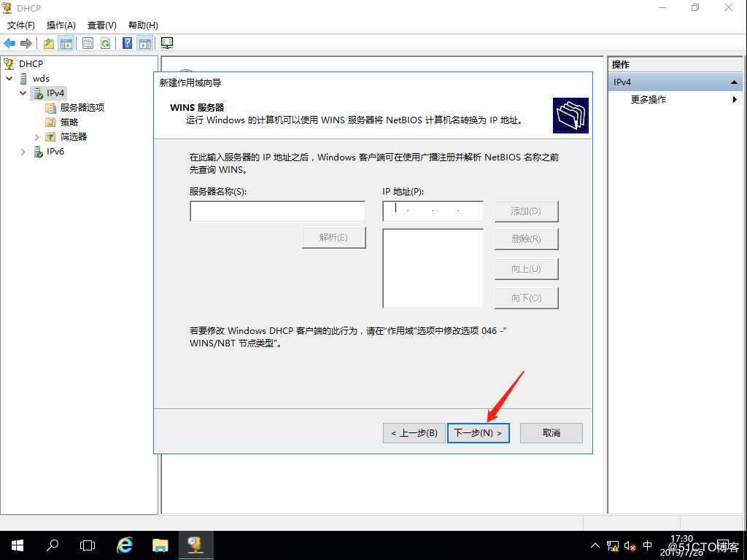
Task: Click the 取消 button
Action: tap(551, 433)
